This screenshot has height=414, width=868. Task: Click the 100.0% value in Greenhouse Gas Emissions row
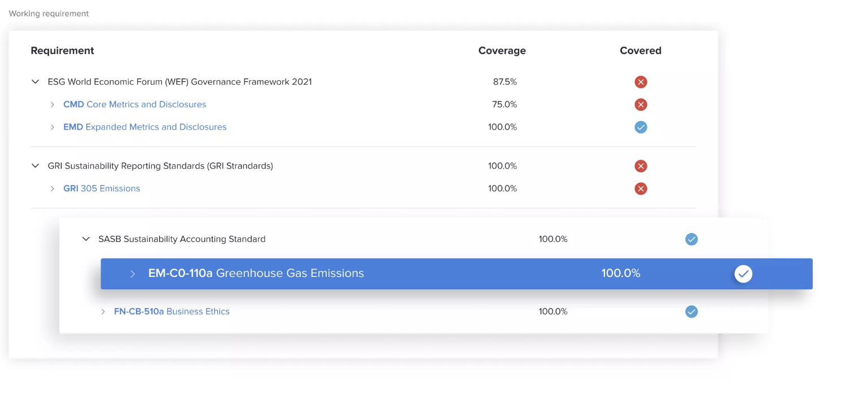coord(621,274)
